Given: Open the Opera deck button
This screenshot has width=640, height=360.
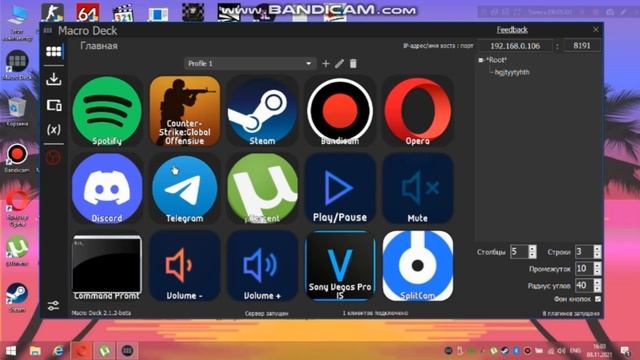Looking at the screenshot, I should (x=418, y=111).
